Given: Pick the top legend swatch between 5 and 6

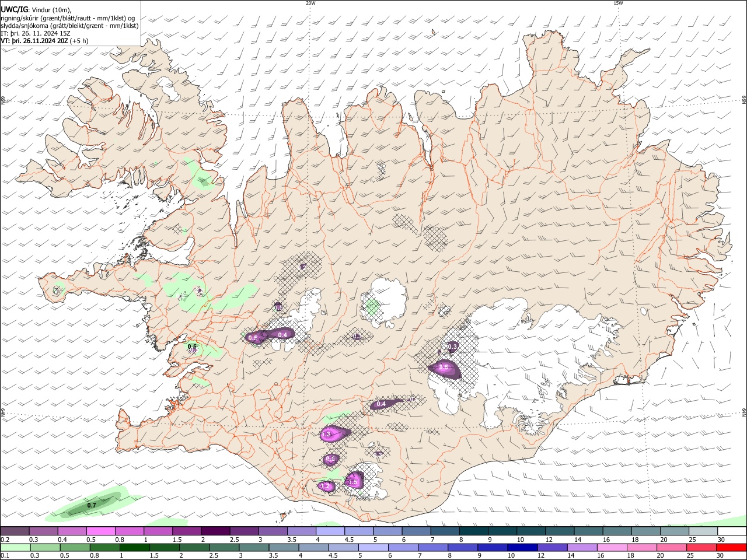Looking at the screenshot, I should point(388,531).
